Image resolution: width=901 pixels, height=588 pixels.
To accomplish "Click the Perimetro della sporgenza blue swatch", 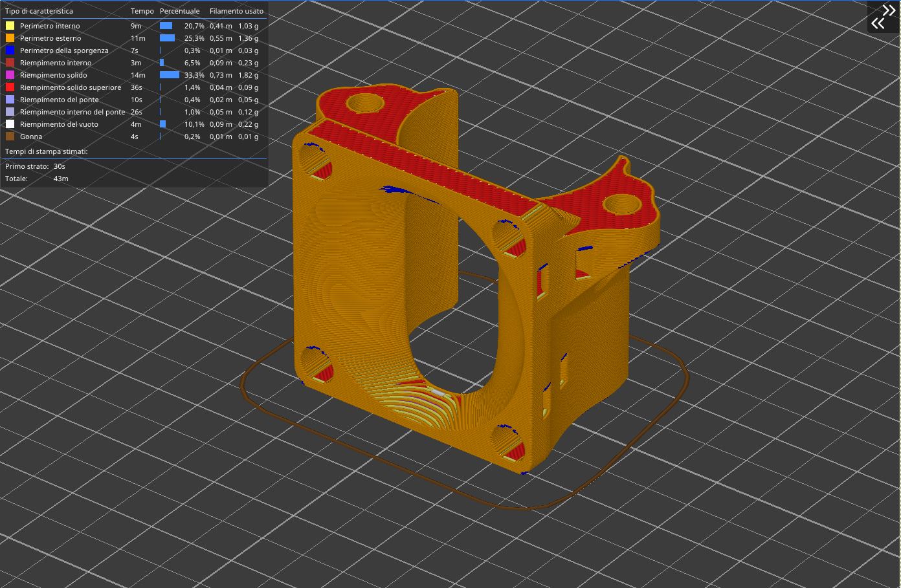I will pos(10,50).
